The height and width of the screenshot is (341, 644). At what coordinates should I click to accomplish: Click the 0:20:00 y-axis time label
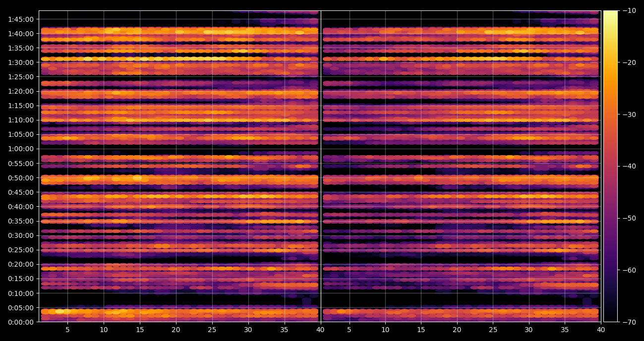pos(21,264)
